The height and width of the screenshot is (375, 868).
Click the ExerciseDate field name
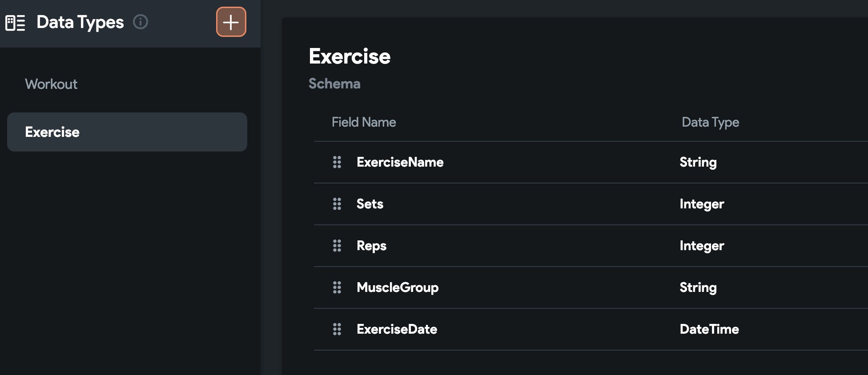[x=397, y=329]
